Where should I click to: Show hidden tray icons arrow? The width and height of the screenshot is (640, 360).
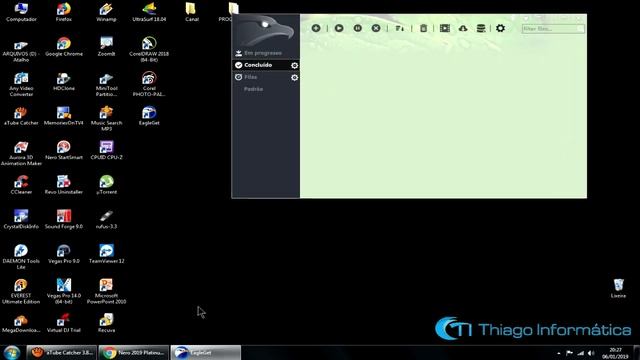pos(559,353)
